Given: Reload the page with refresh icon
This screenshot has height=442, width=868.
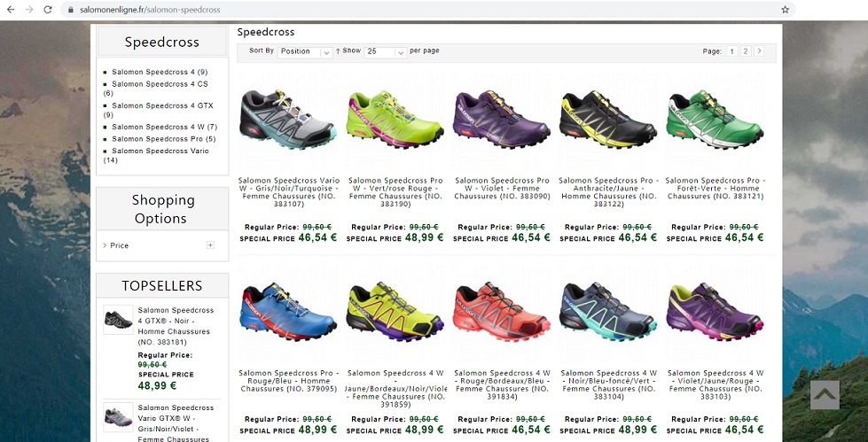Looking at the screenshot, I should click(x=48, y=10).
